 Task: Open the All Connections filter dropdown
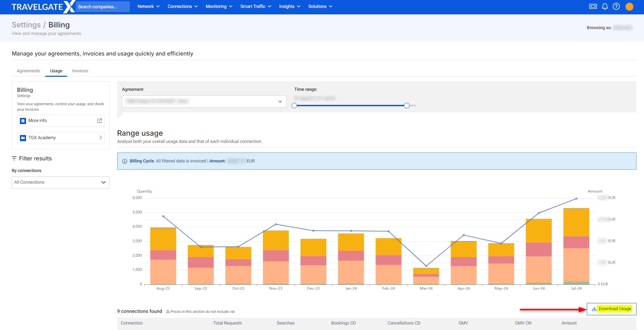[x=61, y=182]
